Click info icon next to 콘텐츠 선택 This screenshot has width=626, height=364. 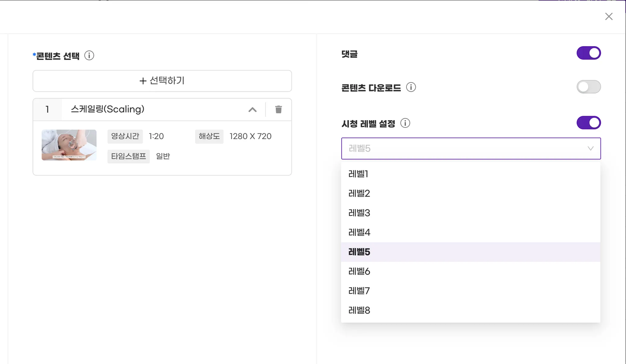(89, 56)
